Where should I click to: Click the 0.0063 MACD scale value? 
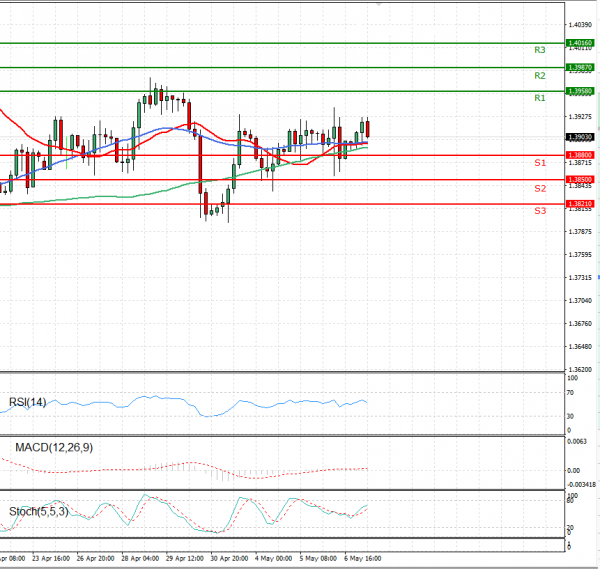click(x=576, y=442)
